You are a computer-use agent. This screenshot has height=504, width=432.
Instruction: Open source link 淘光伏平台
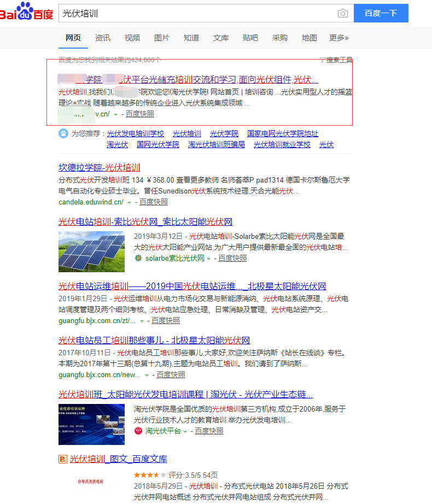tap(163, 431)
